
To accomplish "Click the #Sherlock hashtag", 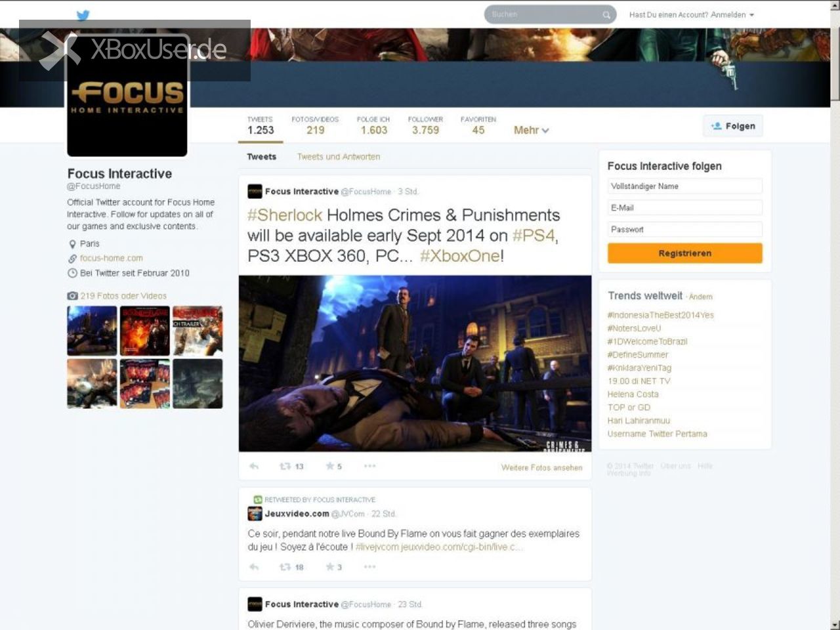I will [x=285, y=215].
